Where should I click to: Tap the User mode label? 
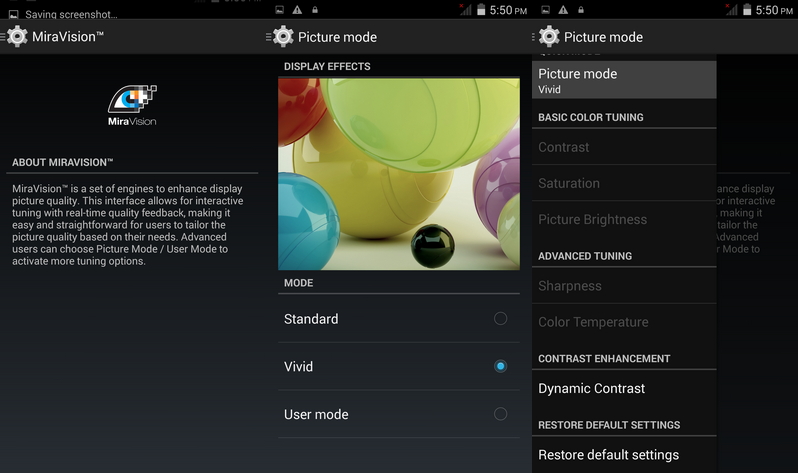point(316,414)
